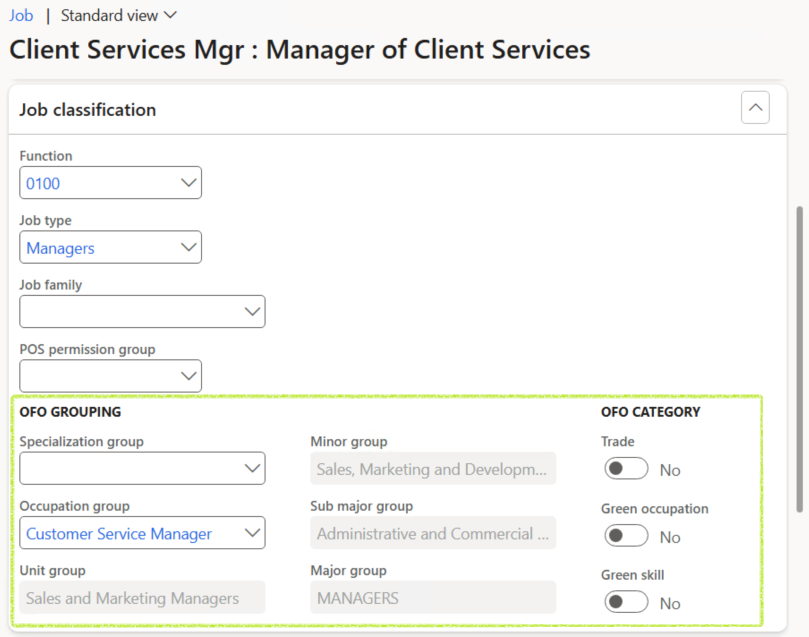Turn on the Green skill toggle
Image resolution: width=809 pixels, height=637 pixels.
[x=626, y=602]
